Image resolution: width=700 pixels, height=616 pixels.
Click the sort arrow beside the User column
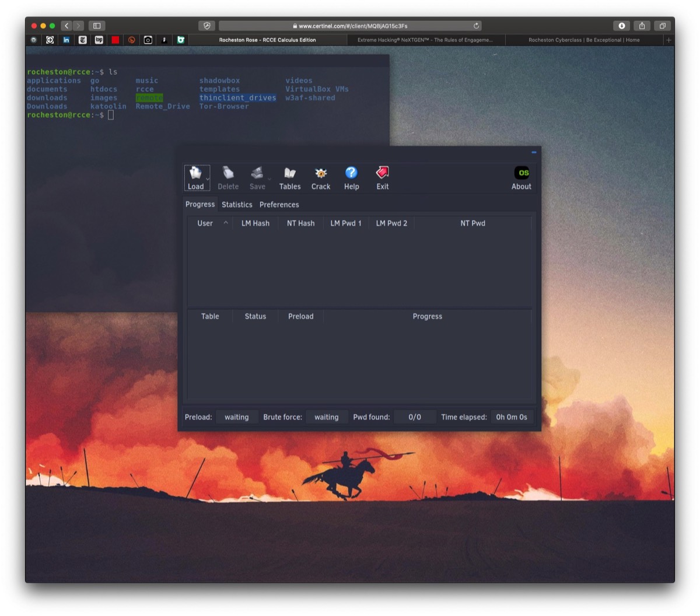pyautogui.click(x=226, y=223)
